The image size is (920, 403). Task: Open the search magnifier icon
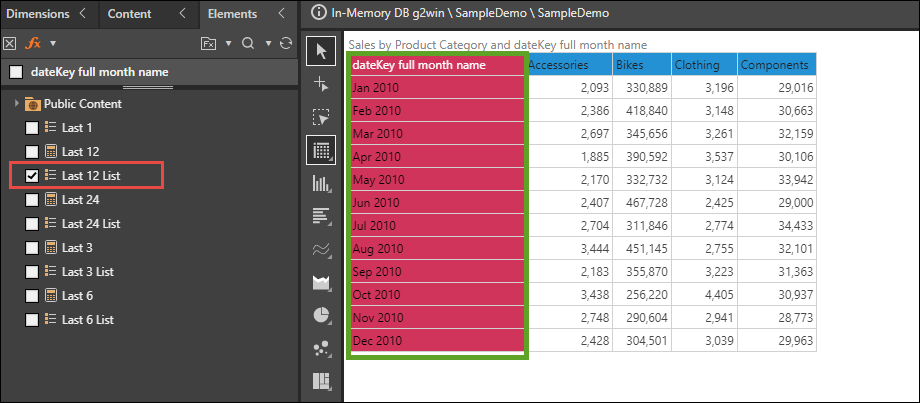[247, 43]
